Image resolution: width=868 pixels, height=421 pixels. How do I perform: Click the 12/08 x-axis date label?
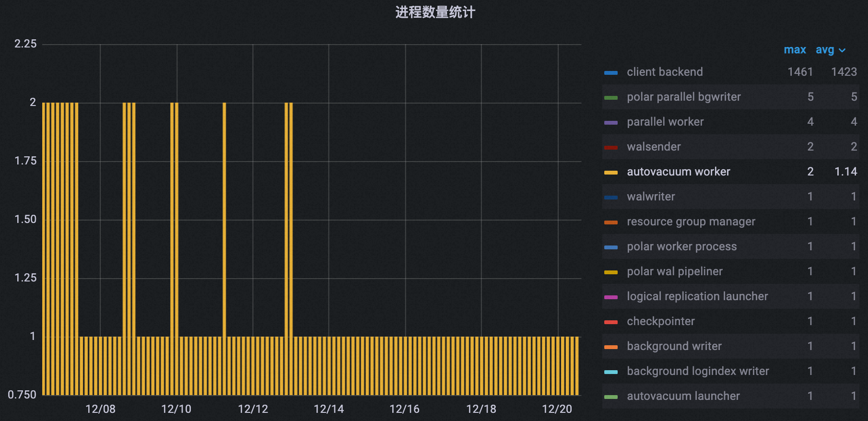[x=100, y=409]
